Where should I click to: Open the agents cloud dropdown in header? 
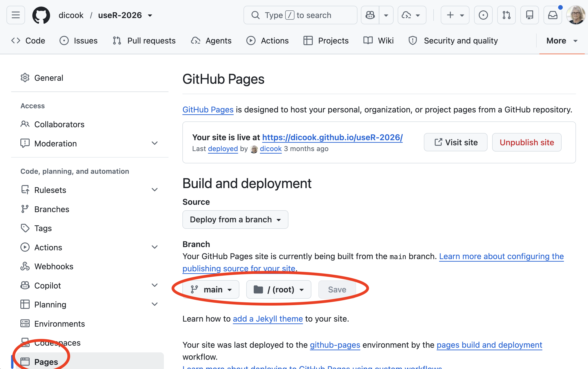click(x=412, y=15)
